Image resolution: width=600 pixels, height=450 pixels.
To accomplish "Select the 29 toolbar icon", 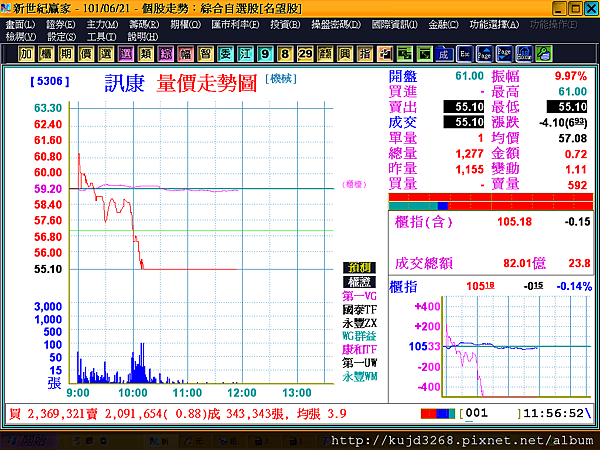I will click(x=305, y=54).
